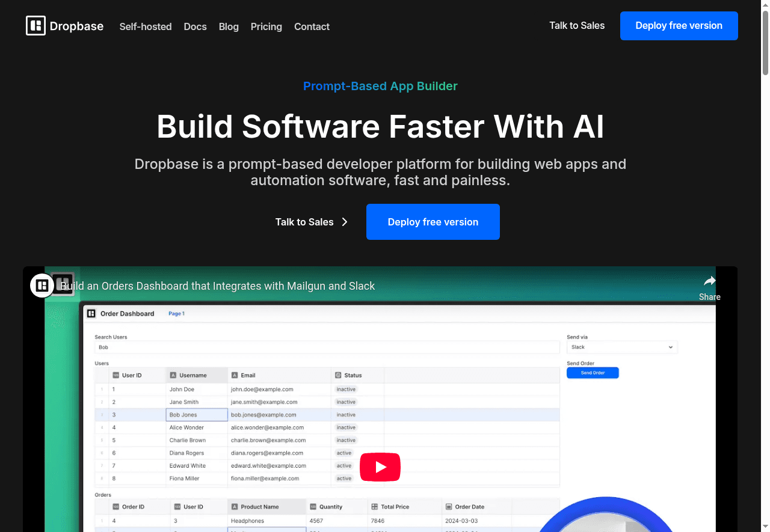
Task: Click the Status column type icon
Action: click(339, 375)
